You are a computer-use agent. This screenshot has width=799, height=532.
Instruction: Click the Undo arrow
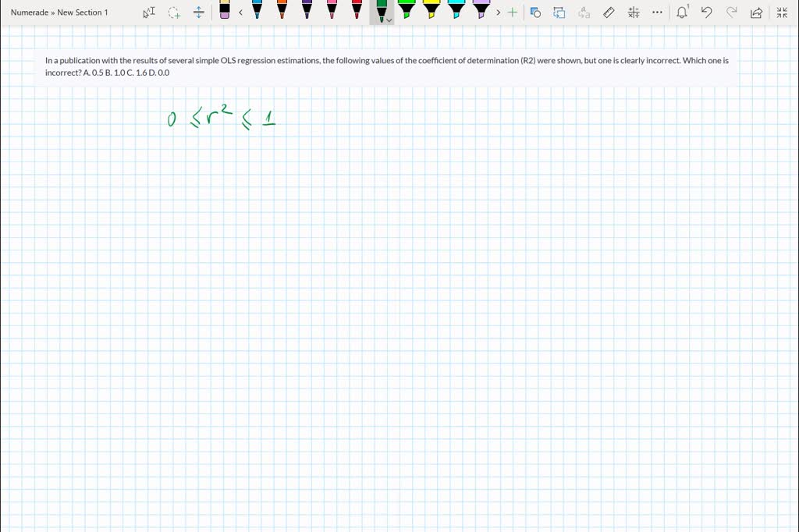click(706, 12)
